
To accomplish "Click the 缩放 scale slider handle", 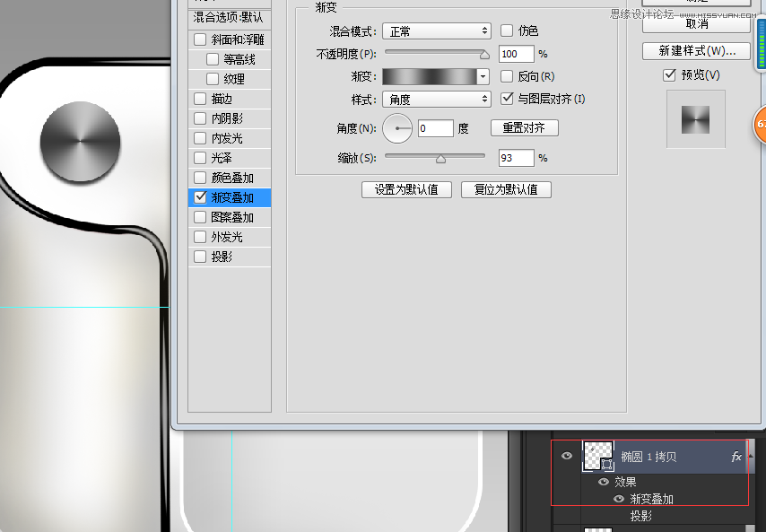I will (440, 159).
